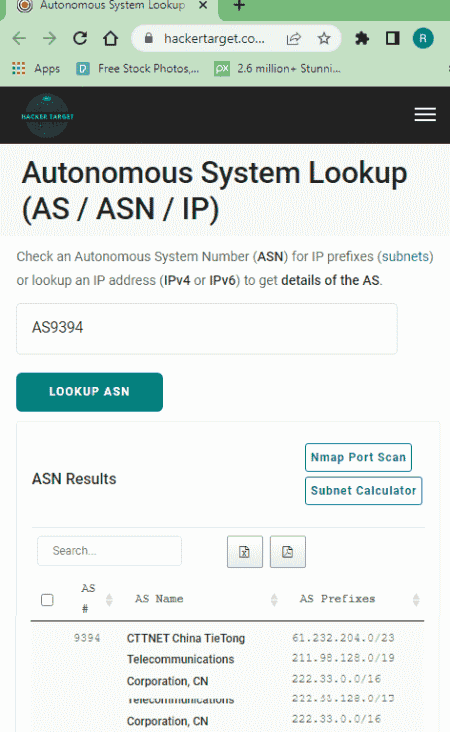450x732 pixels.
Task: Open Free Stock Photos bookmark
Action: tap(138, 69)
